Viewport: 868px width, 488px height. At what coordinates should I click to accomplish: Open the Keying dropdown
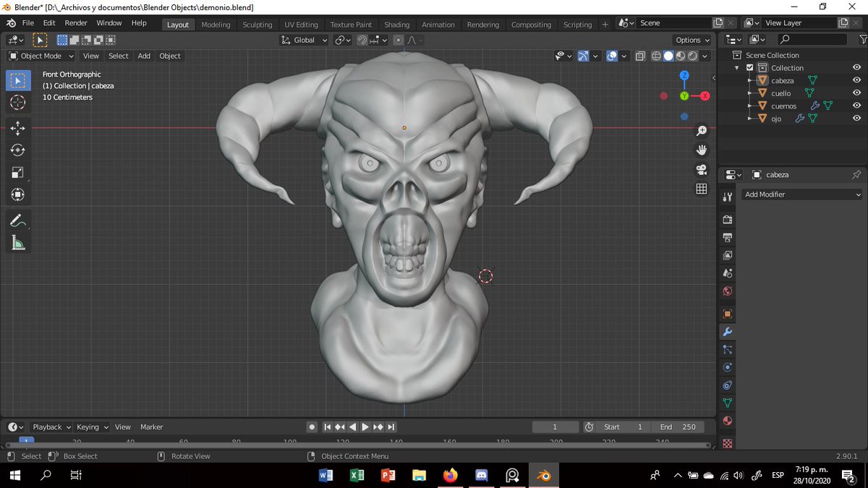92,427
